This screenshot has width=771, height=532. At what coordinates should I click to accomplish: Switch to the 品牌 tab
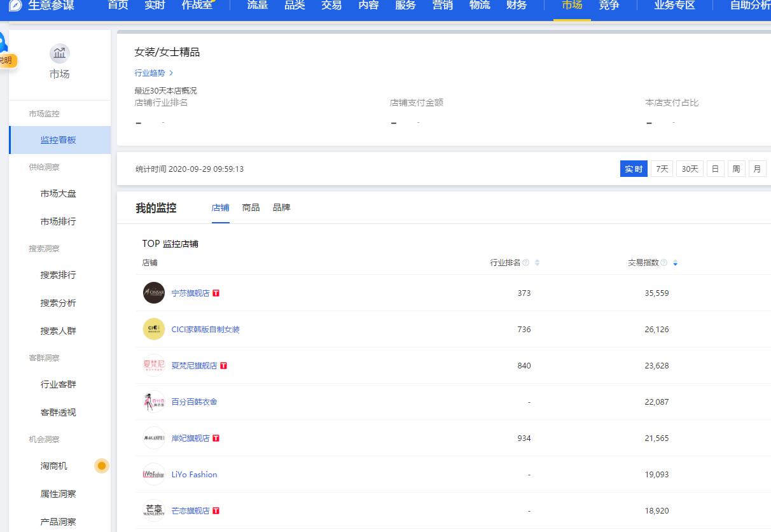[281, 207]
